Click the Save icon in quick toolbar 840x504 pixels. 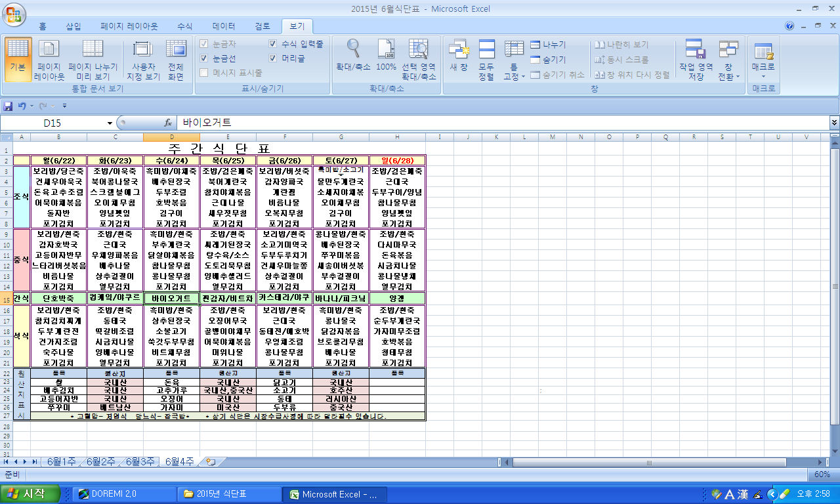9,106
